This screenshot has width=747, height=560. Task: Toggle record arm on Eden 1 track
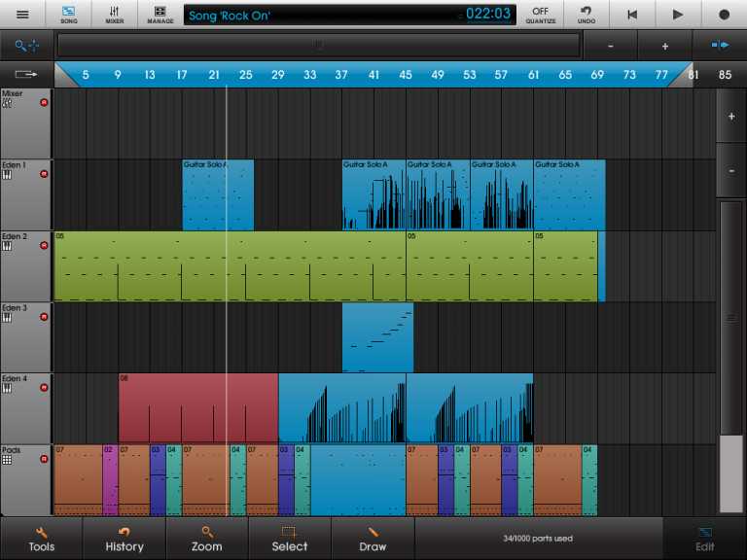[x=44, y=174]
